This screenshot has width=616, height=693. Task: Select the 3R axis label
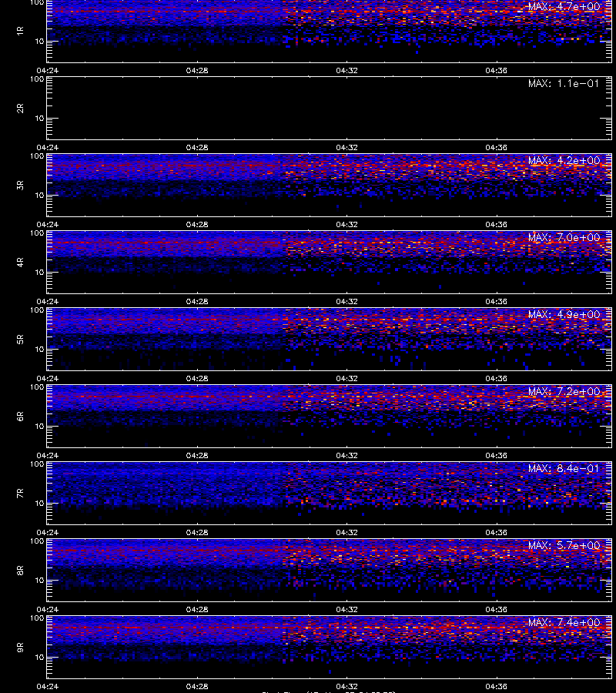20,185
